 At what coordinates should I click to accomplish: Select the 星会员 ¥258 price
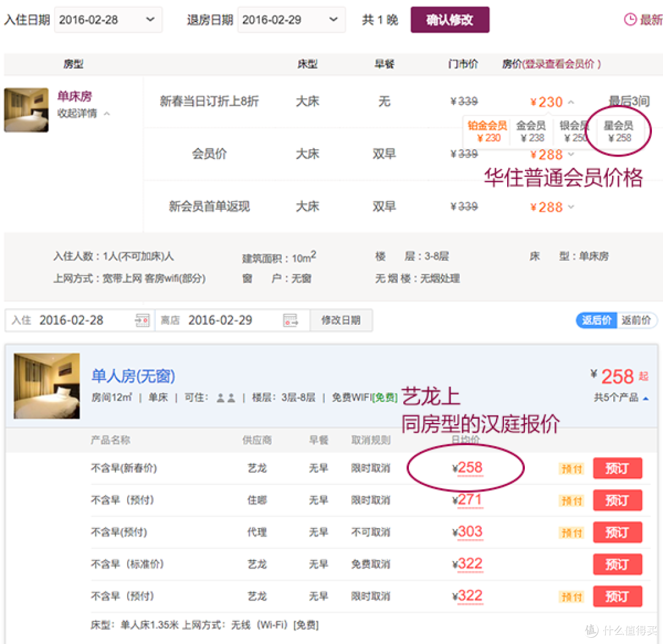619,131
